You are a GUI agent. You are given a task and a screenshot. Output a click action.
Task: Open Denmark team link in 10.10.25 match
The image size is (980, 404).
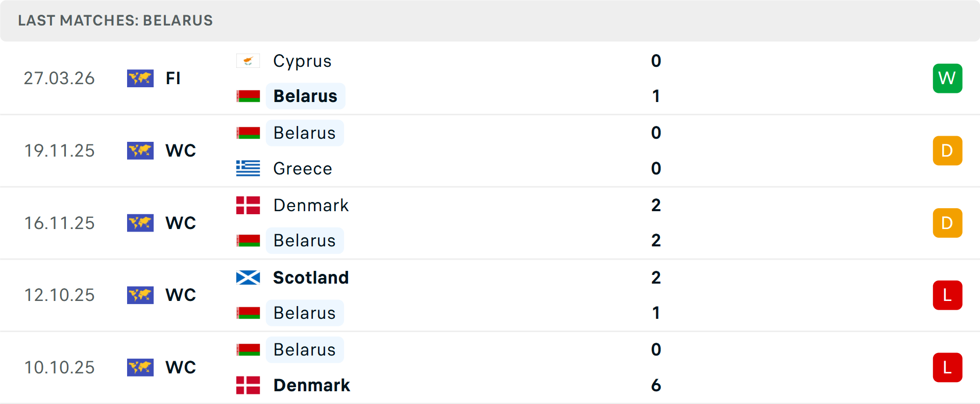pos(312,385)
